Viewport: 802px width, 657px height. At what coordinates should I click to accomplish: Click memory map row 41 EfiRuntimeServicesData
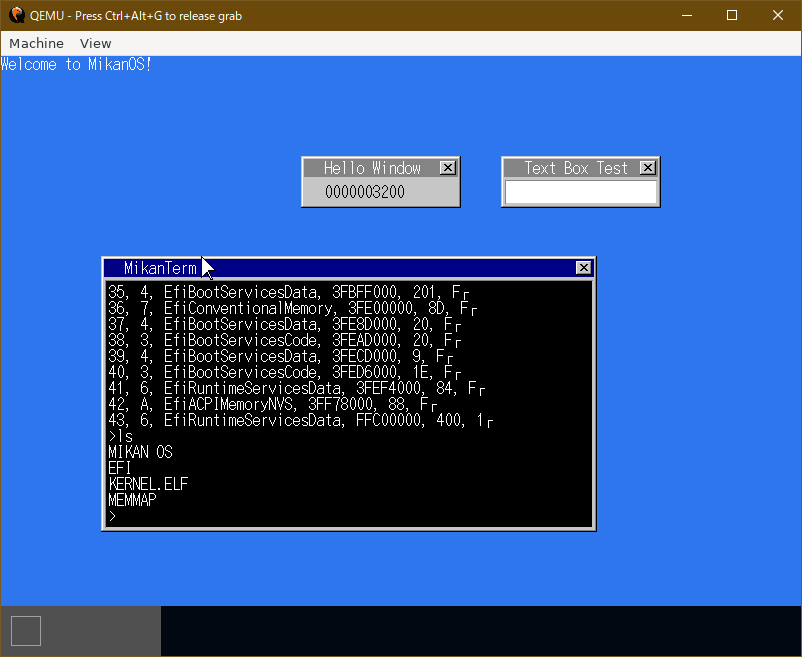click(297, 388)
